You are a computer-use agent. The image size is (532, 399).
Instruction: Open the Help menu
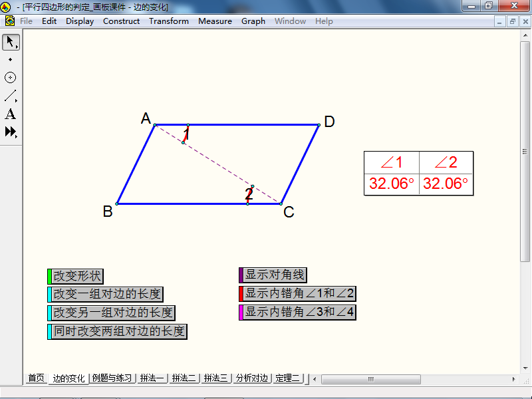pyautogui.click(x=324, y=21)
